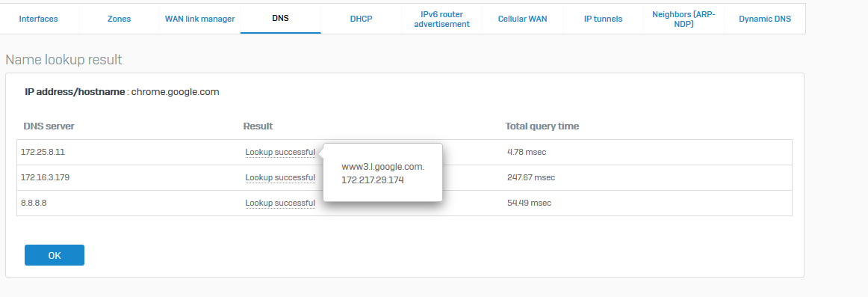The height and width of the screenshot is (297, 868).
Task: Click the DNS server column header
Action: click(49, 126)
